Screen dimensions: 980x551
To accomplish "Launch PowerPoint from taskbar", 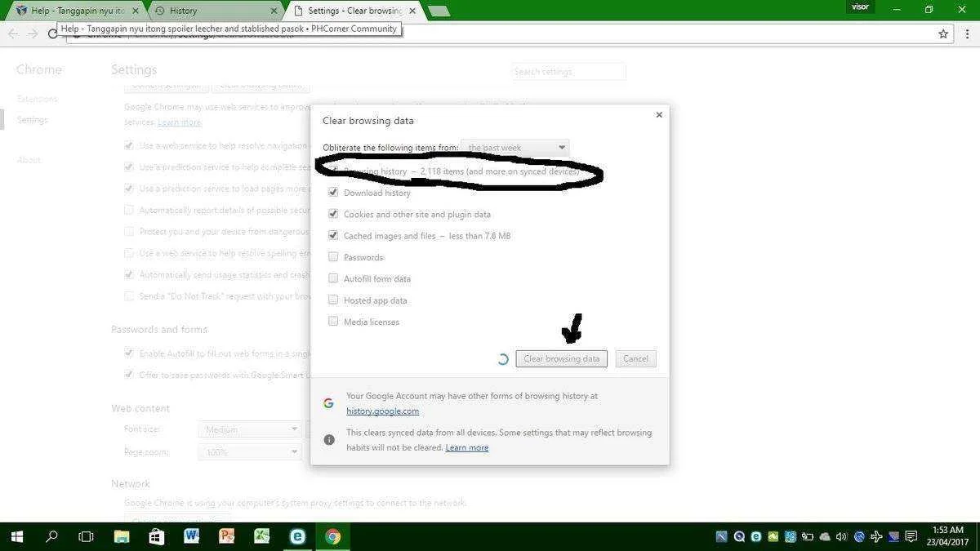I will tap(227, 536).
